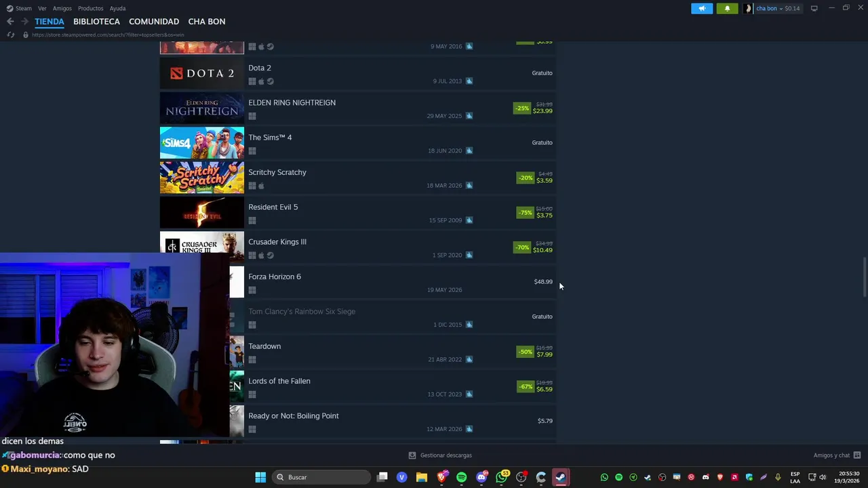
Task: Click the Steam logo menu icon
Action: (x=9, y=8)
